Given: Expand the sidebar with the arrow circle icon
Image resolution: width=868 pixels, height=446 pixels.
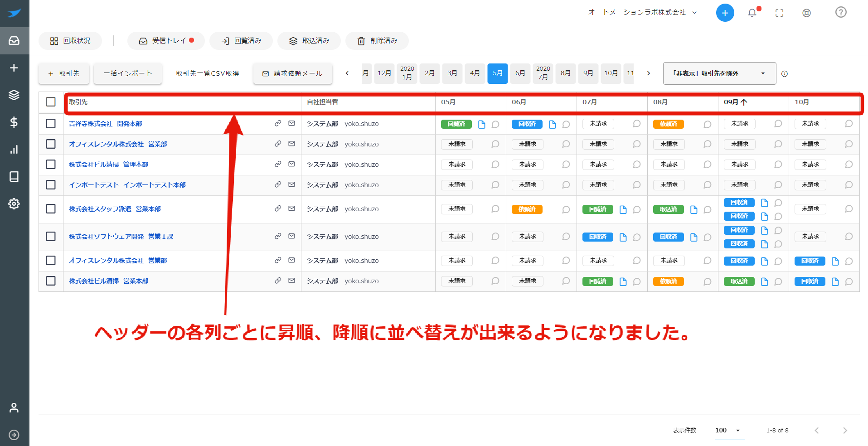Looking at the screenshot, I should [x=14, y=435].
